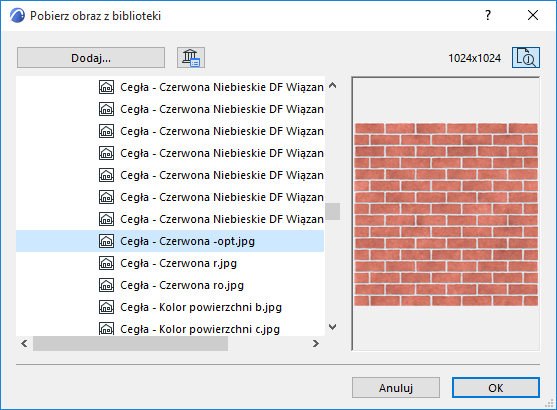The image size is (557, 410).
Task: Close the Pobierz obraz z biblioteki dialog
Action: (533, 15)
